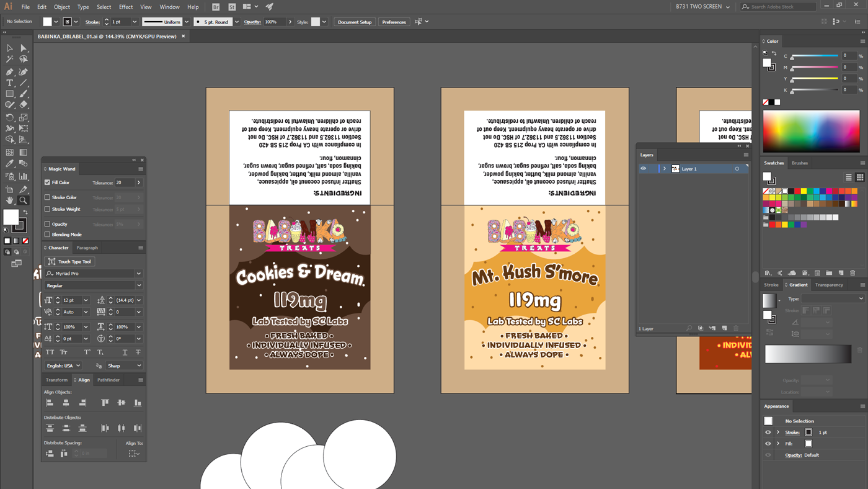Apply Underline in Character panel
868x489 pixels.
tap(125, 352)
